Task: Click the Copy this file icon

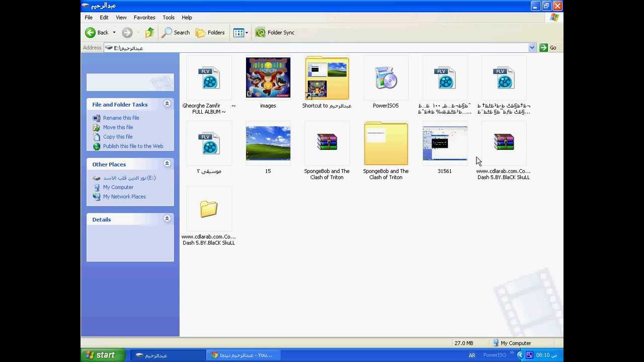Action: click(x=97, y=137)
